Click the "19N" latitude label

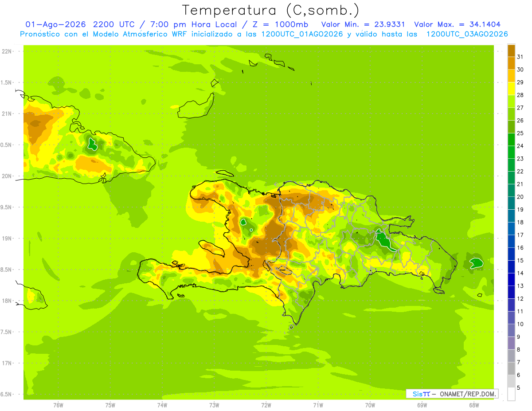click(x=7, y=238)
